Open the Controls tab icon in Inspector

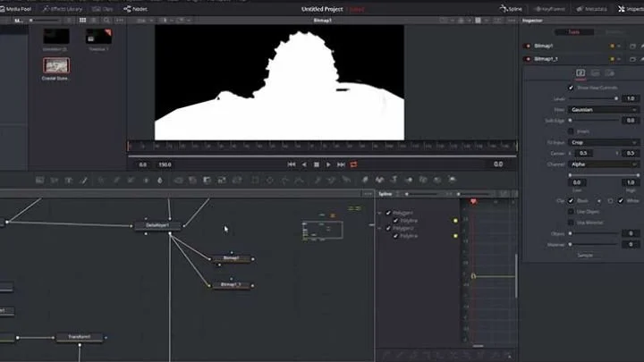click(580, 73)
